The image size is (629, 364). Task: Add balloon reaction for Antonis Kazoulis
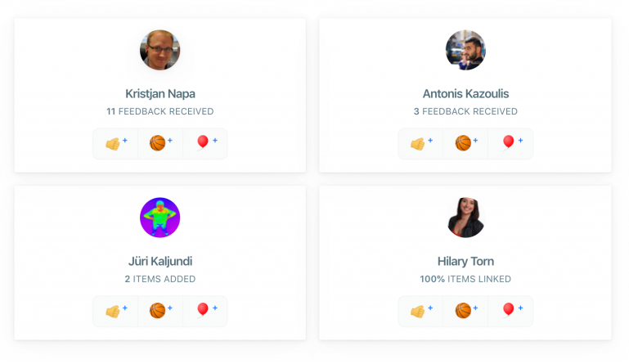click(510, 144)
